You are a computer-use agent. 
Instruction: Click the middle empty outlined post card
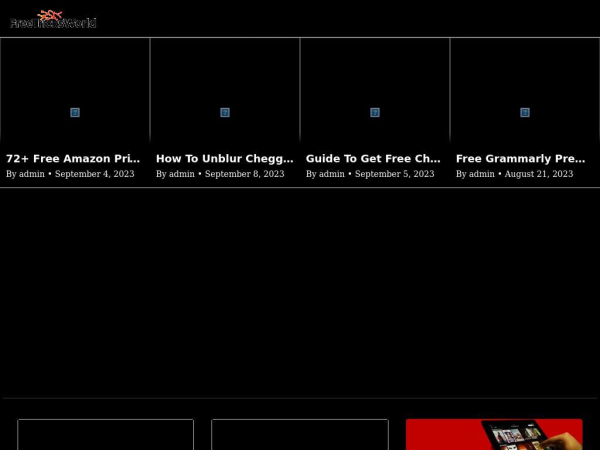tap(299, 435)
